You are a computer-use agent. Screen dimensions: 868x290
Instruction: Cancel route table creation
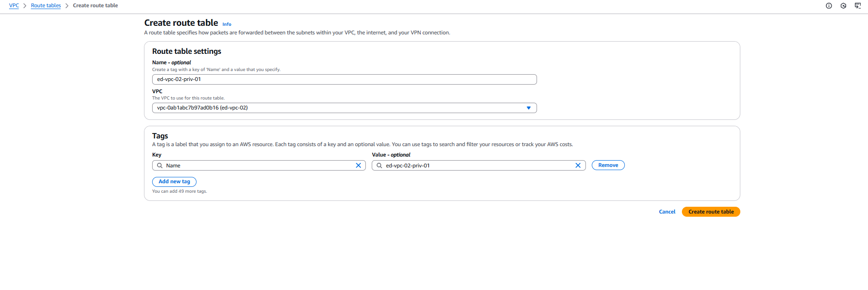coord(667,212)
